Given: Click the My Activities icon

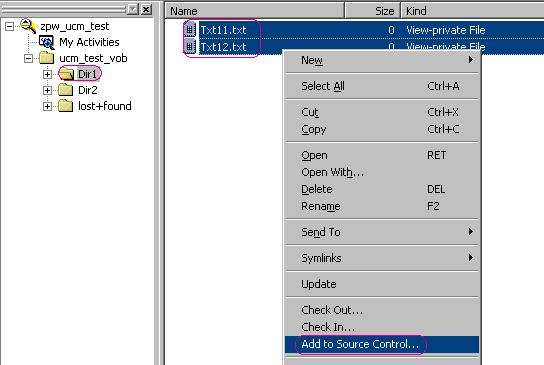Looking at the screenshot, I should [46, 42].
